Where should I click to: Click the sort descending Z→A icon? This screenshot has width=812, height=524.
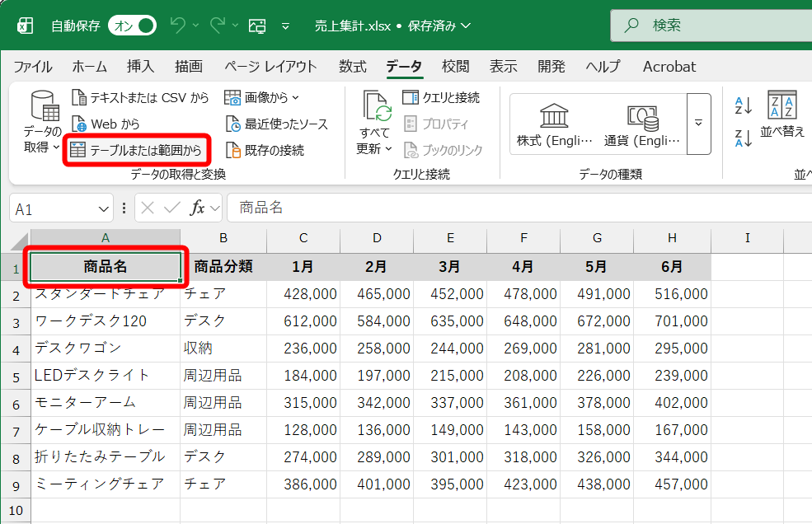click(x=743, y=138)
